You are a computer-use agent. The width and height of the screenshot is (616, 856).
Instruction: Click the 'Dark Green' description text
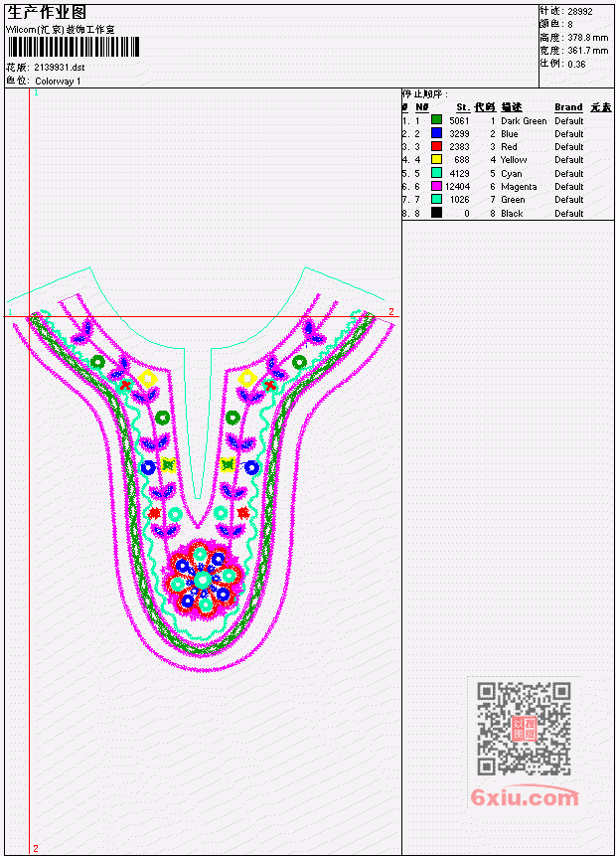coord(524,120)
